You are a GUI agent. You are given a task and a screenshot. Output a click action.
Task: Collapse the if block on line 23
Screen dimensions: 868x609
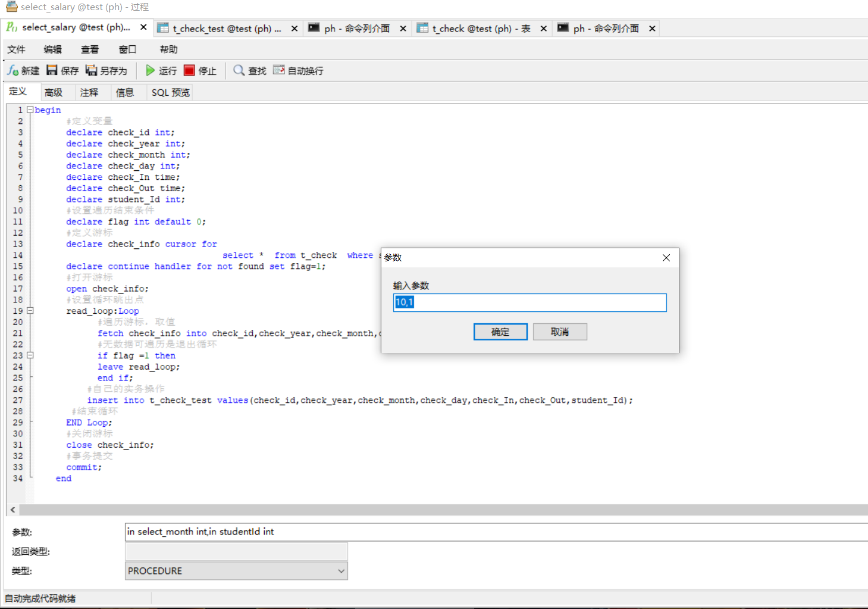30,355
